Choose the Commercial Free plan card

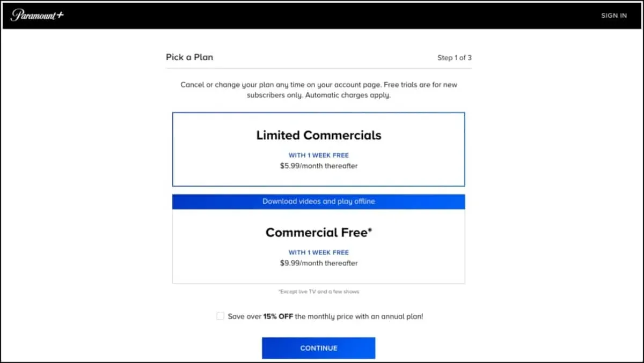[318, 246]
